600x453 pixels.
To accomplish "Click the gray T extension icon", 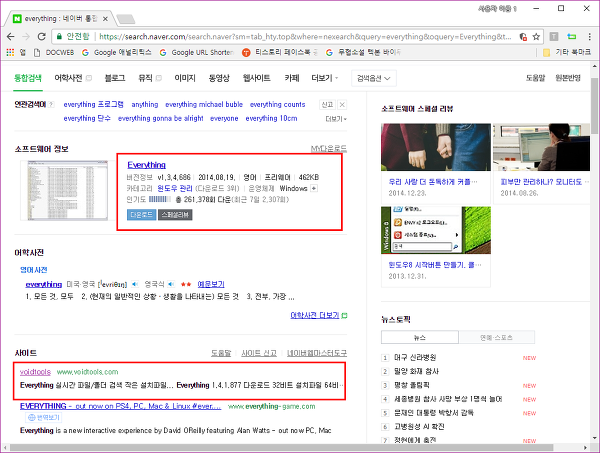I will point(553,37).
